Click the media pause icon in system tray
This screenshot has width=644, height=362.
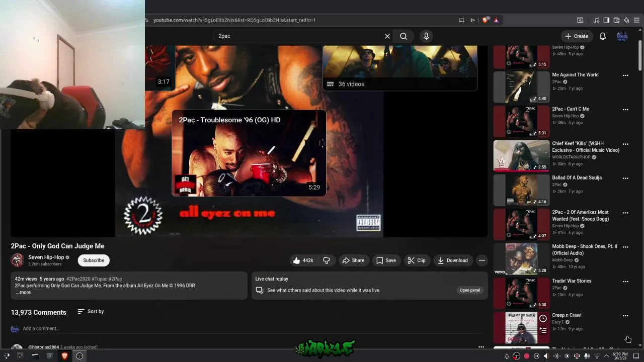pos(536,356)
